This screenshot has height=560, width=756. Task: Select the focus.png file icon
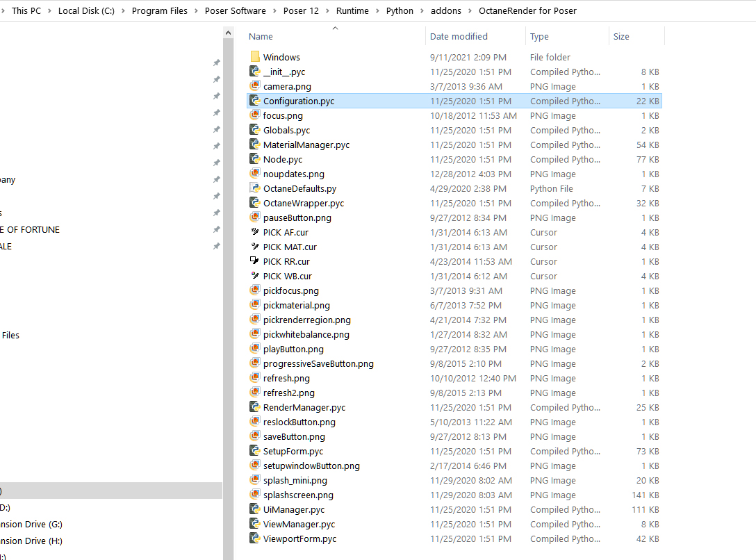tap(255, 115)
